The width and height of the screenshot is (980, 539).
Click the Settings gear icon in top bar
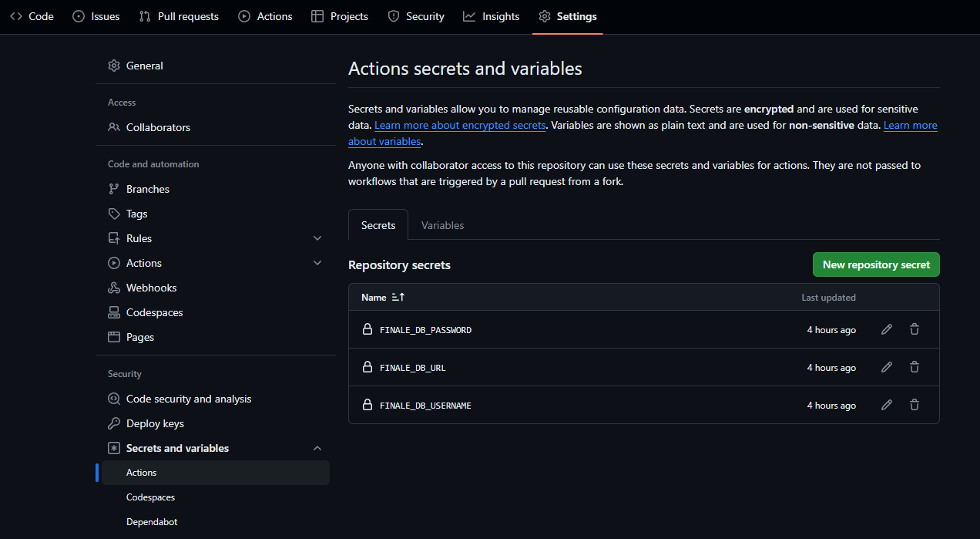(545, 16)
